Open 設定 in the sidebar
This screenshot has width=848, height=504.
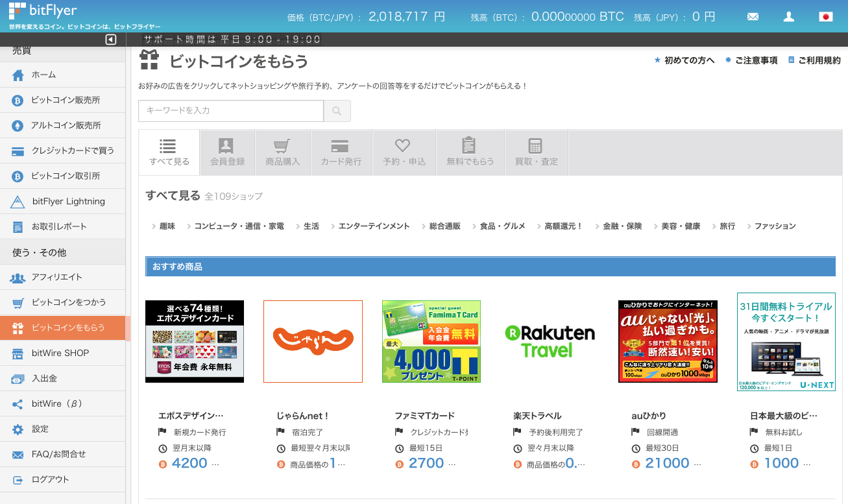pos(62,429)
